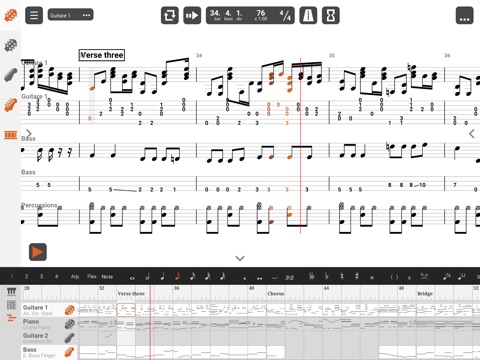
Task: Apply the flat accidental
Action: (327, 276)
